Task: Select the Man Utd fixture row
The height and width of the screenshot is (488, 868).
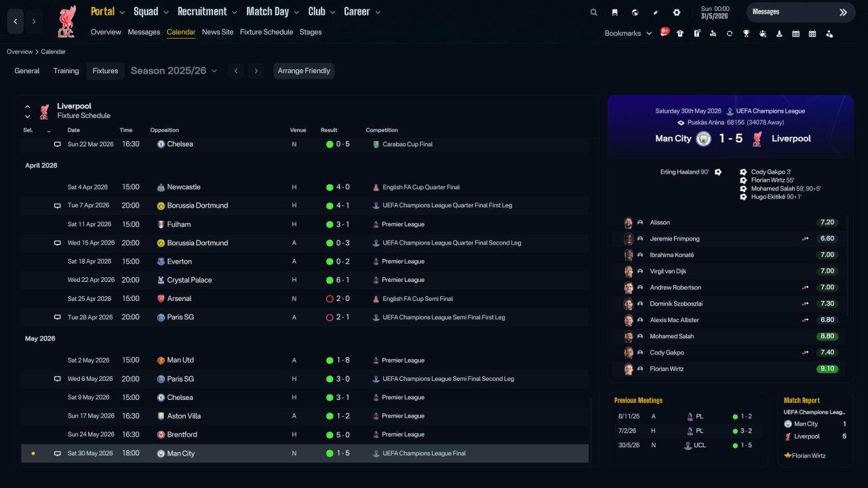Action: pos(305,361)
